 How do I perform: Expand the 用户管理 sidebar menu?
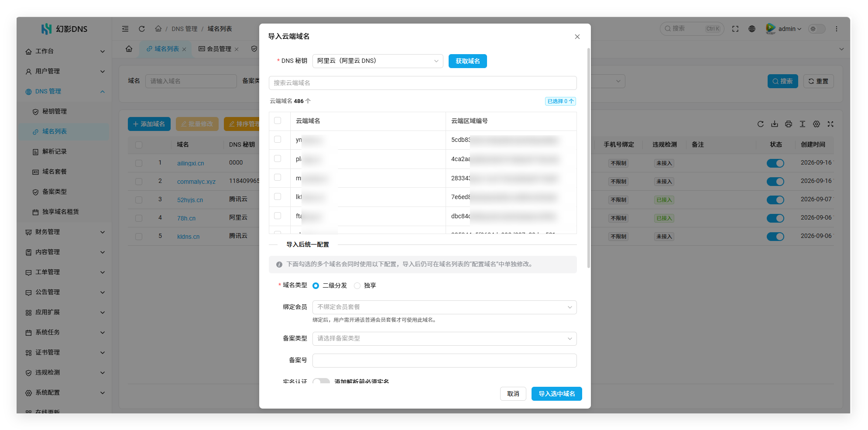click(x=65, y=71)
